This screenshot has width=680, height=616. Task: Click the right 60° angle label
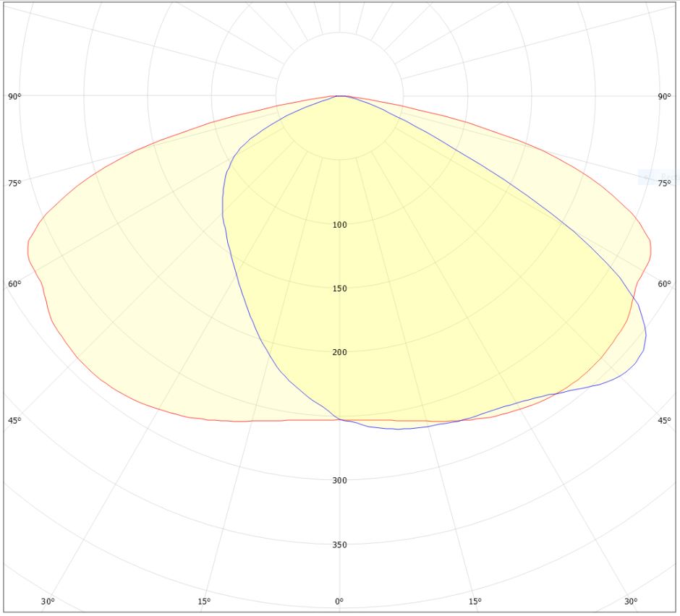pos(664,284)
